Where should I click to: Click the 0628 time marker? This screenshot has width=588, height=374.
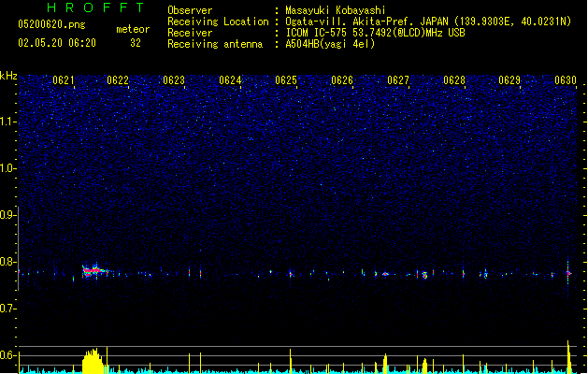pyautogui.click(x=454, y=80)
